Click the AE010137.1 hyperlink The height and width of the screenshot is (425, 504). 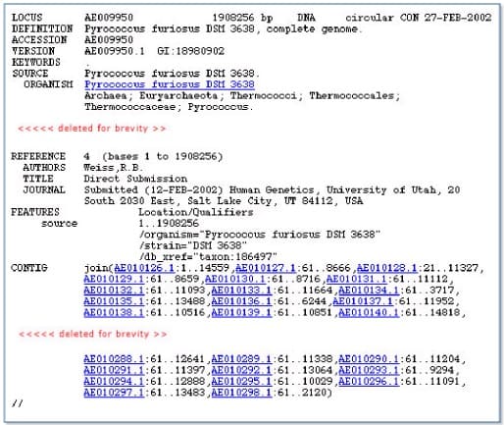click(363, 301)
